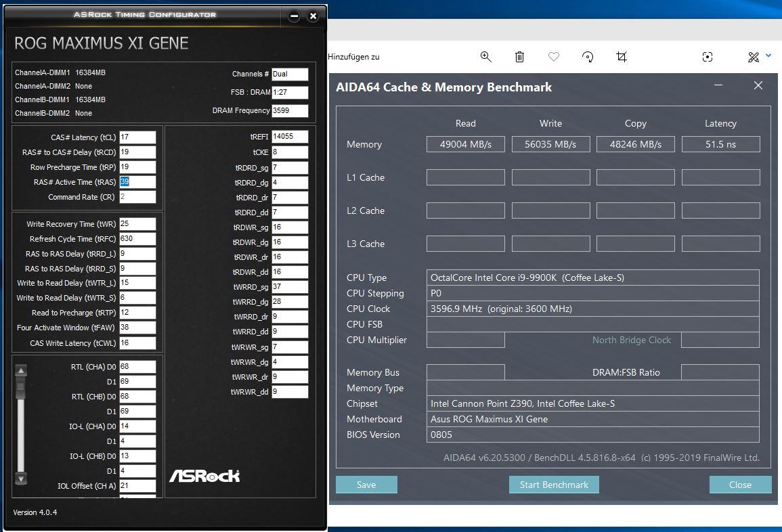Viewport: 782px width, 532px height.
Task: Minimize the ASRock Timing Configurator window
Action: point(295,16)
